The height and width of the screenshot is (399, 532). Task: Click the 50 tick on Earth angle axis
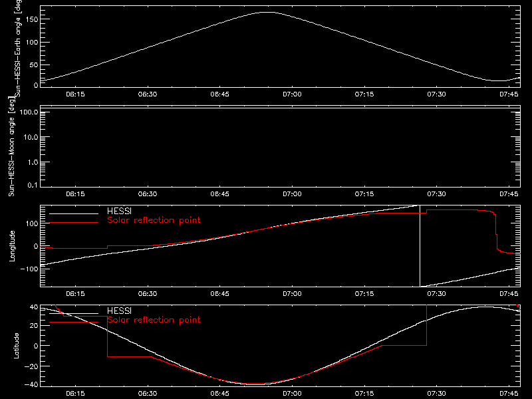pyautogui.click(x=35, y=65)
